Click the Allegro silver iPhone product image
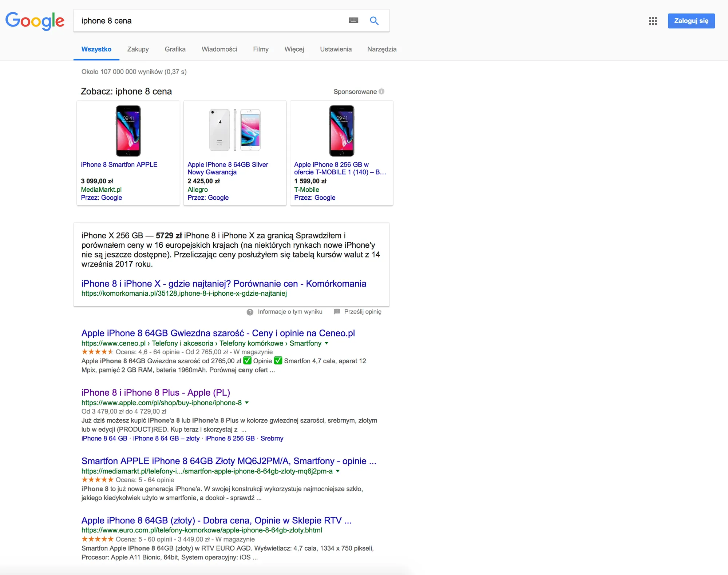 (235, 130)
